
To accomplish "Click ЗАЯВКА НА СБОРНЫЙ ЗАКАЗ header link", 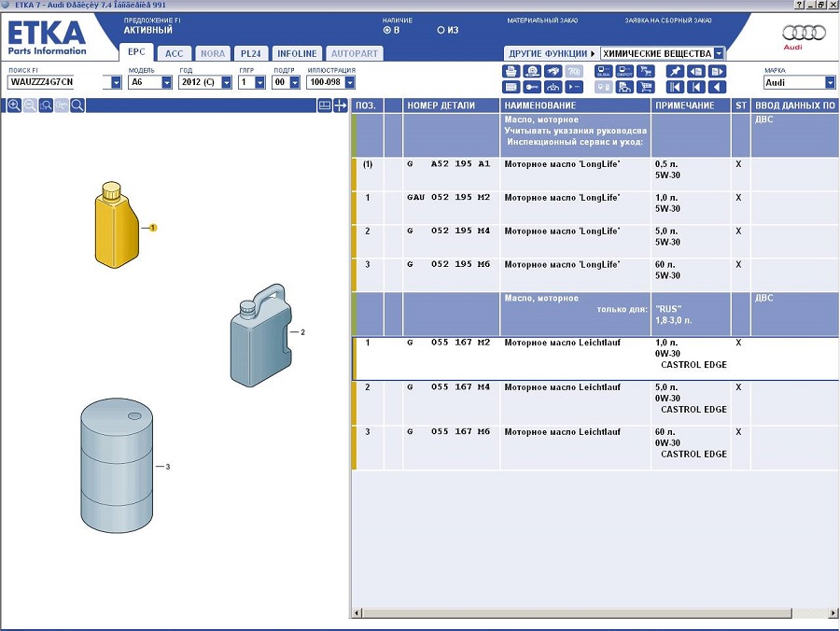I will (x=668, y=21).
